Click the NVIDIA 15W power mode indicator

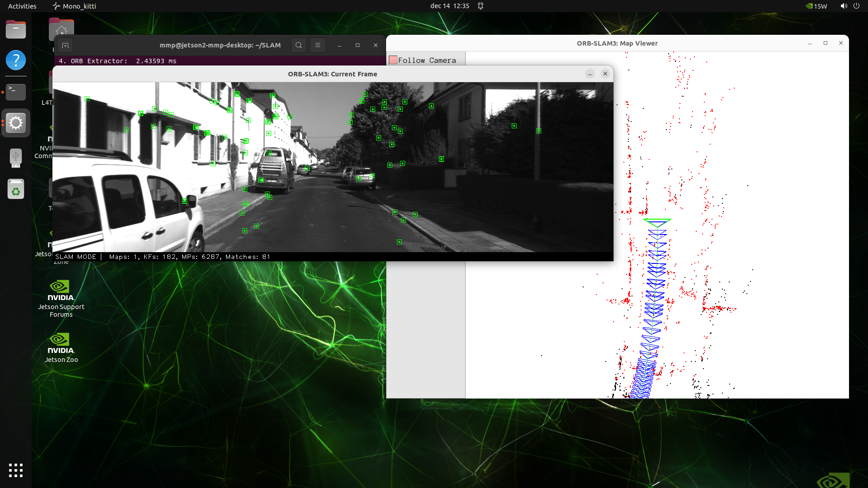tap(816, 6)
